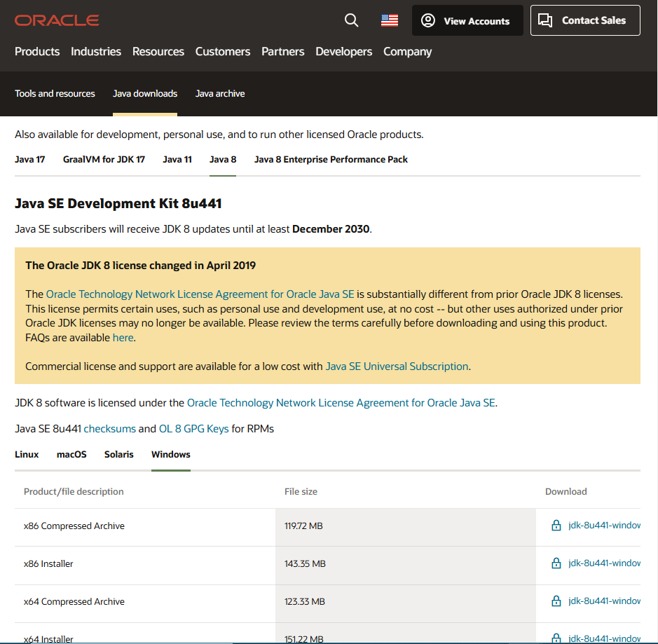
Task: Click the Download column header
Action: 566,491
